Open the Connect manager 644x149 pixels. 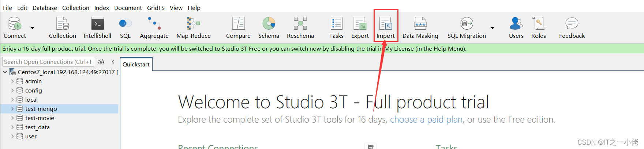[x=15, y=28]
